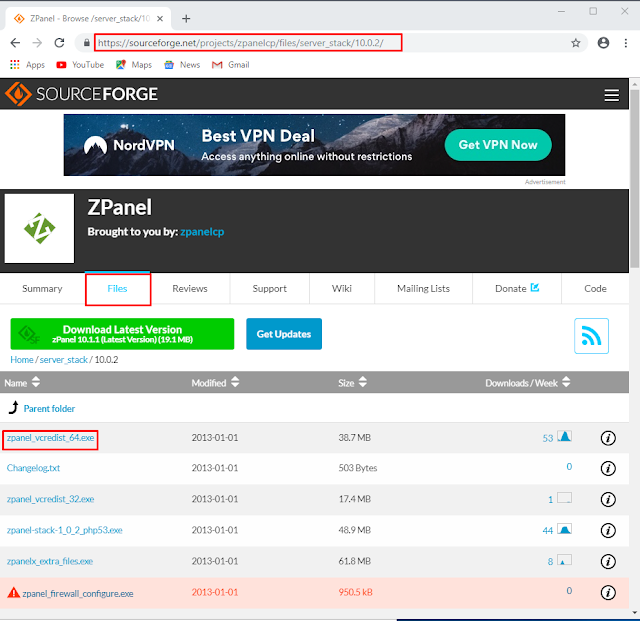640x621 pixels.
Task: Open the Wiki tab
Action: [x=342, y=289]
